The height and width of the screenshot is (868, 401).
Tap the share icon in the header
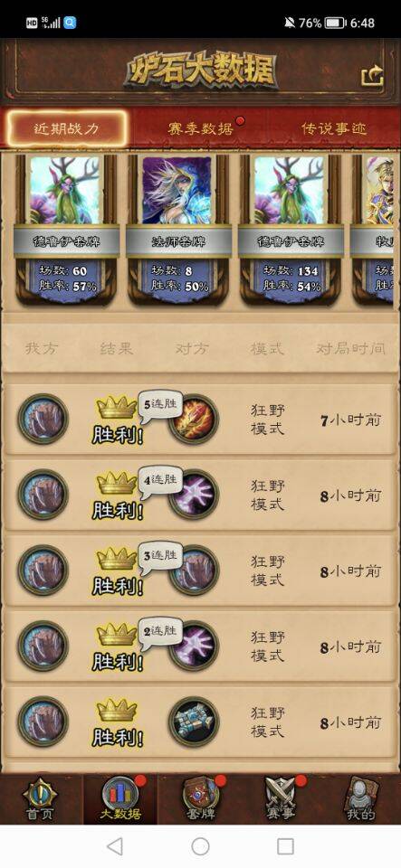(x=372, y=76)
